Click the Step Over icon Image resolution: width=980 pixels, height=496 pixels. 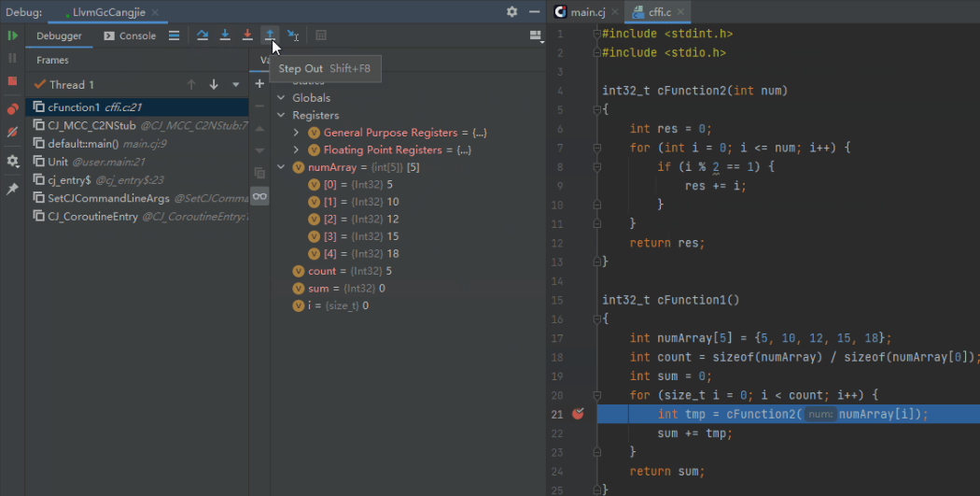[203, 35]
